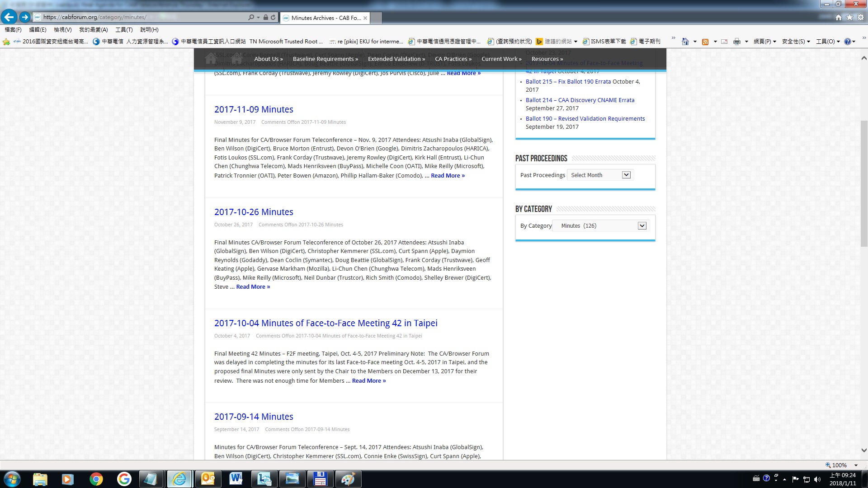Open TN Microsoft Trusted Root favorite
Screen dimensions: 868x488
tap(286, 42)
